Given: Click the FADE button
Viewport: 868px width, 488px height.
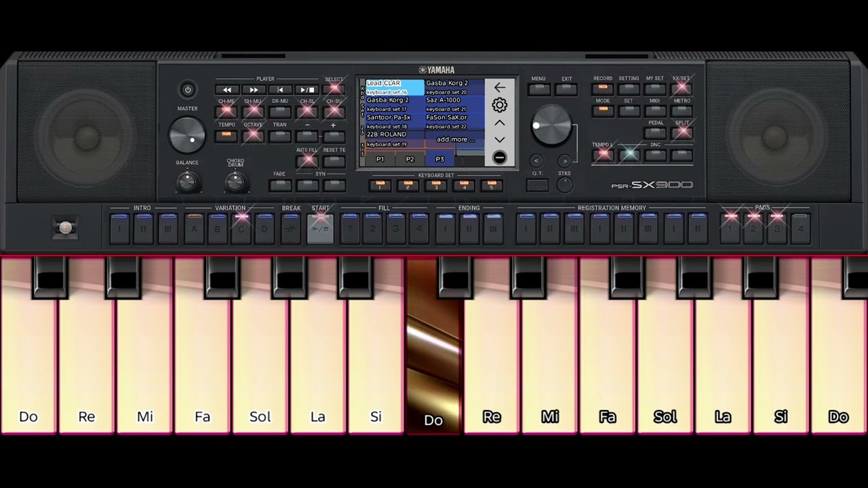Looking at the screenshot, I should pyautogui.click(x=280, y=184).
